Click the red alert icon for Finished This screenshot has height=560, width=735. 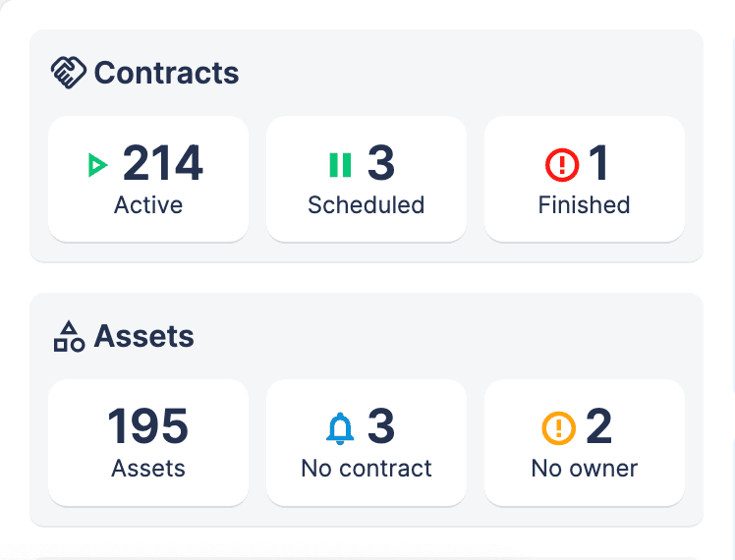tap(562, 165)
